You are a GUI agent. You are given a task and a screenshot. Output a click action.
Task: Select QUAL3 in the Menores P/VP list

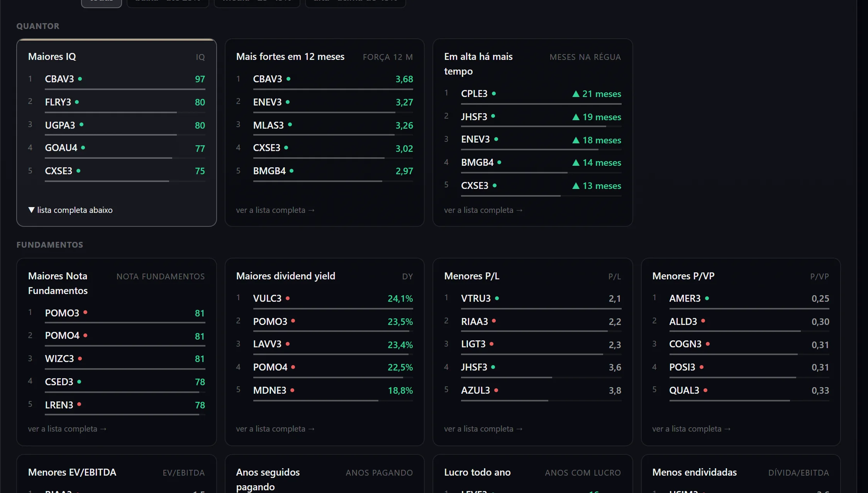pyautogui.click(x=684, y=390)
